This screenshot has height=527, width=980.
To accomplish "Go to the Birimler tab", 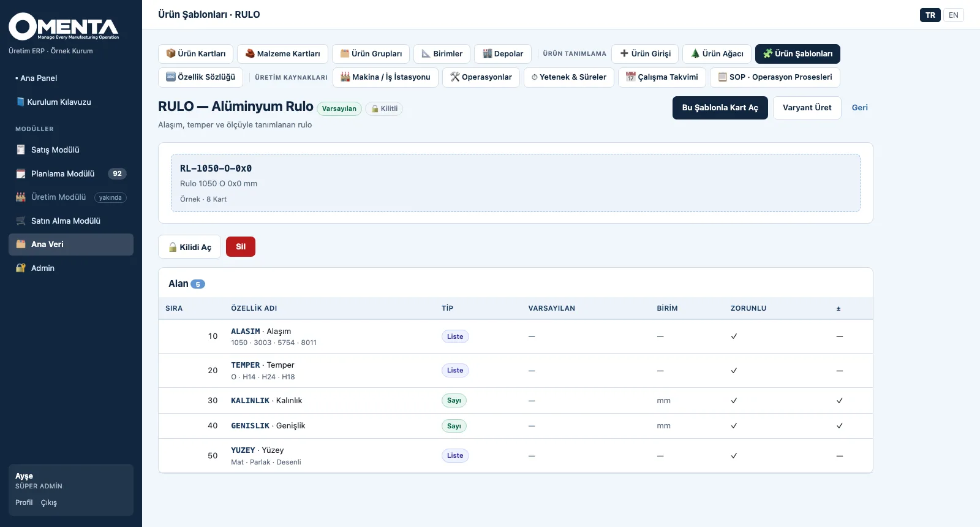I will (x=442, y=54).
